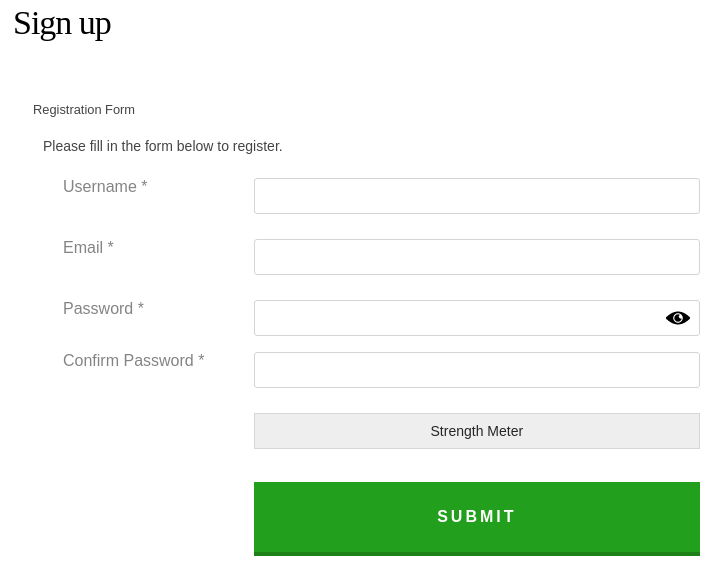Click into the Username input field

click(476, 196)
